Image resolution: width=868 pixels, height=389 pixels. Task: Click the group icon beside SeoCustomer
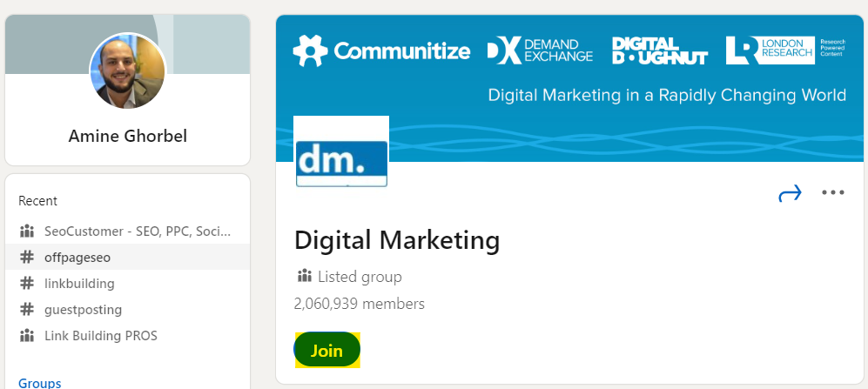click(x=27, y=231)
